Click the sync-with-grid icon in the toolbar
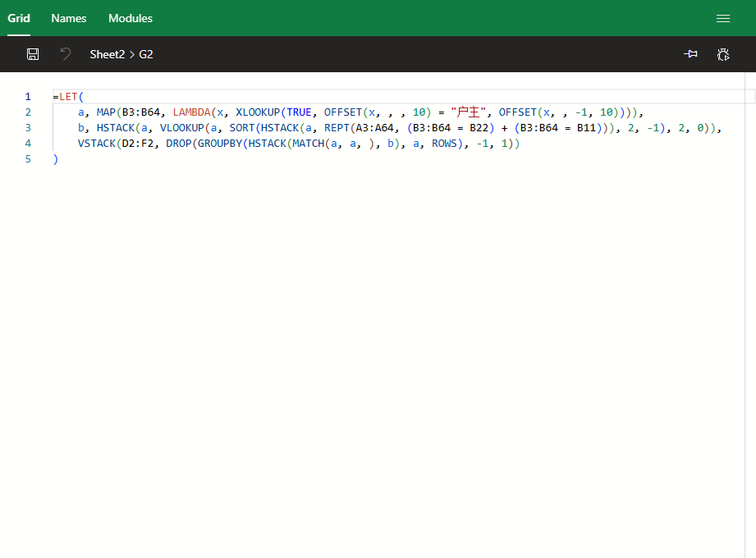756x558 pixels. tap(690, 54)
